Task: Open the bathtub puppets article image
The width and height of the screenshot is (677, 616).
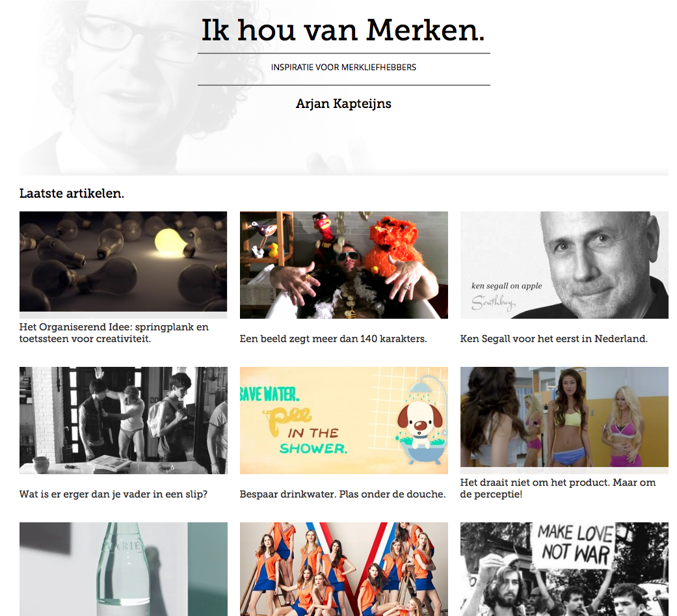Action: (343, 265)
